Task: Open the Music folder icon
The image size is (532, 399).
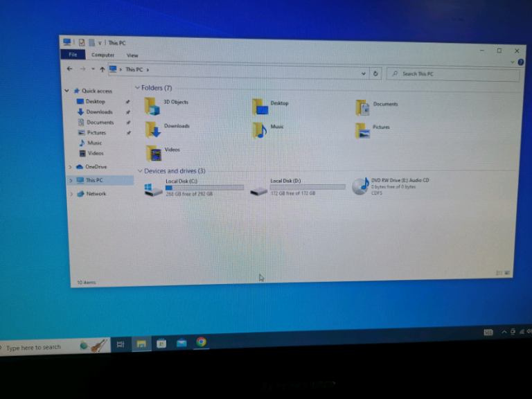Action: click(x=260, y=130)
